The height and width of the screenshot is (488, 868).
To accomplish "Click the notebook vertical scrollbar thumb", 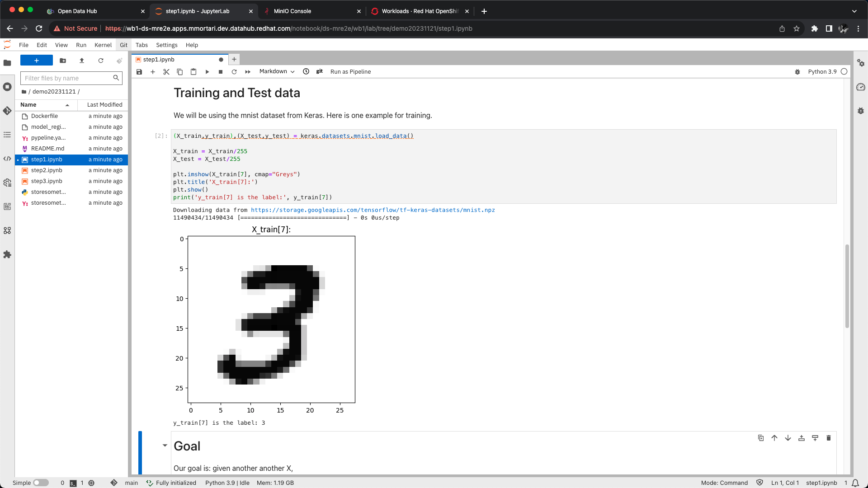I will click(847, 286).
